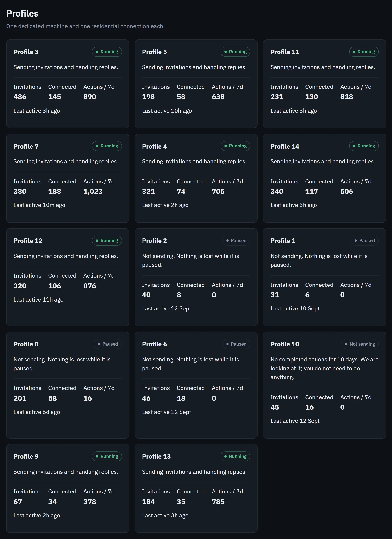
Task: Open the Profile 10 card title
Action: pos(285,344)
